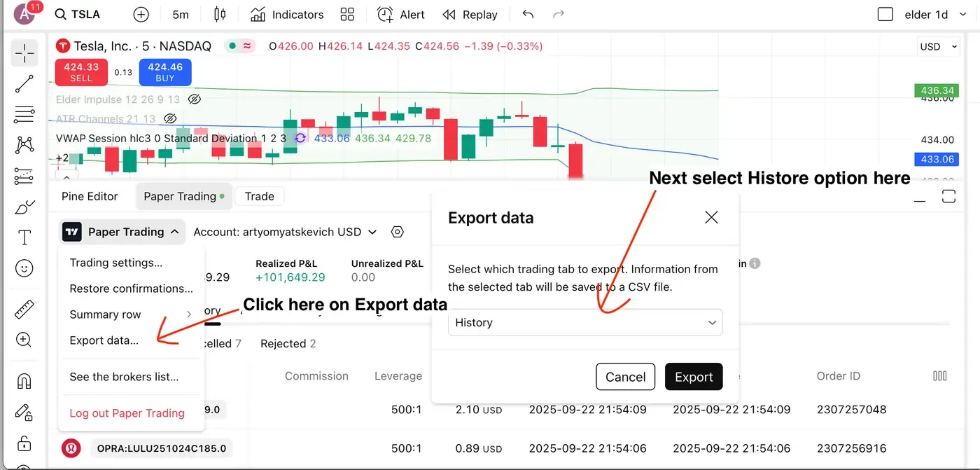Click the market status indicator pill
Image resolution: width=980 pixels, height=470 pixels.
(241, 46)
